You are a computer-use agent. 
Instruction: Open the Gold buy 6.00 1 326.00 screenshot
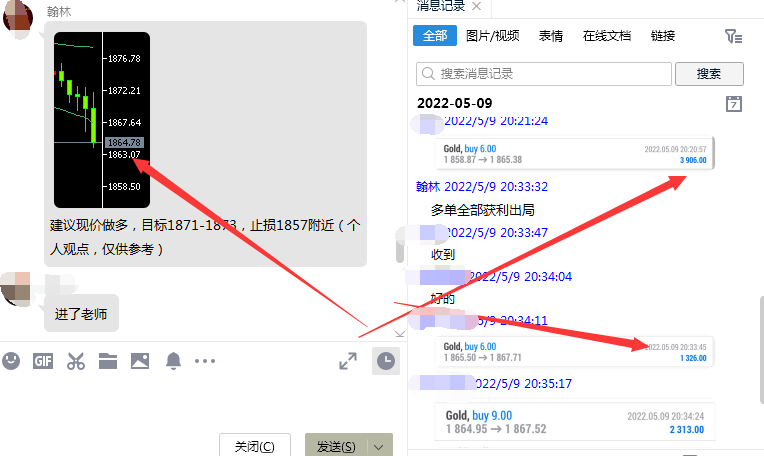[574, 352]
